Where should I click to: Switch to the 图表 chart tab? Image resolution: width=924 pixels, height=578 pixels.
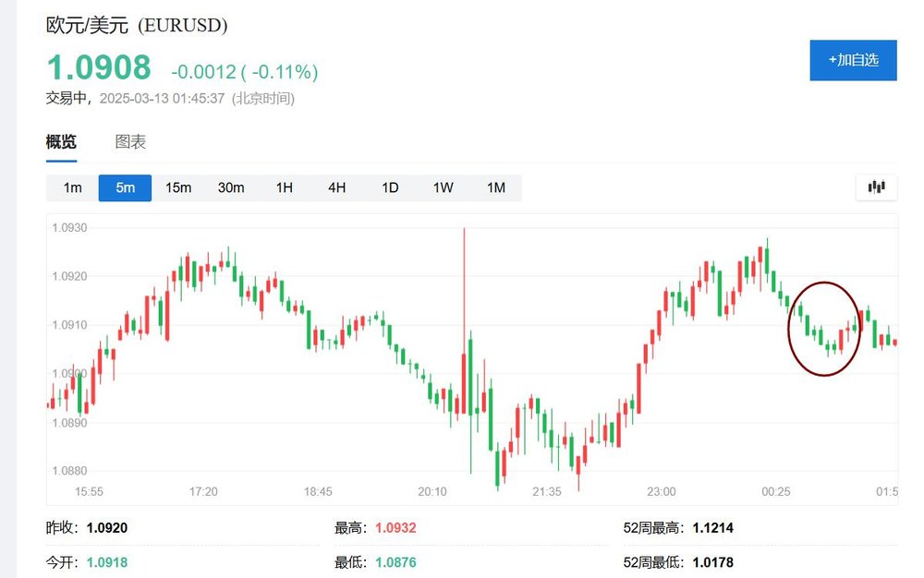pyautogui.click(x=130, y=142)
